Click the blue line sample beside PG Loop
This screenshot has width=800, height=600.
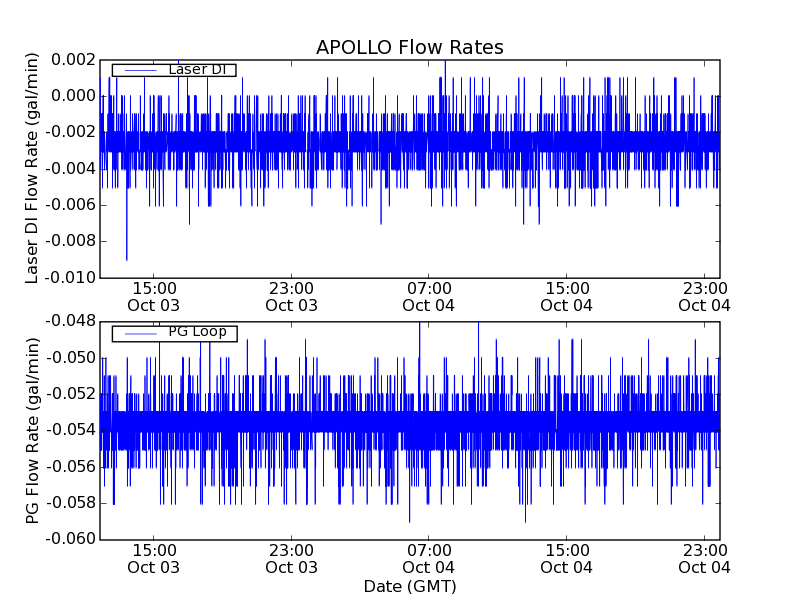(x=136, y=332)
